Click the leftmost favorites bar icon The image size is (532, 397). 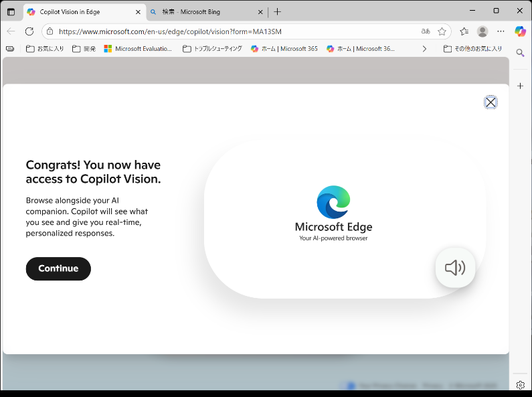tap(10, 49)
